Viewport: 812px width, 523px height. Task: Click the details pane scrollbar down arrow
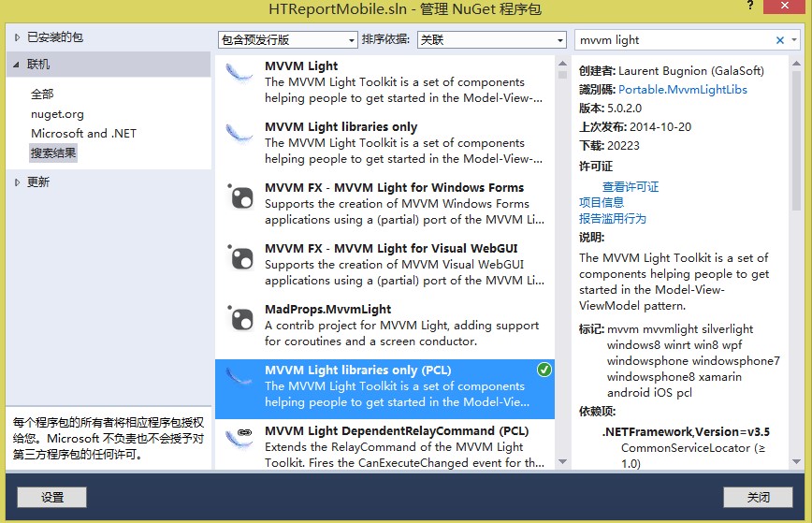pyautogui.click(x=796, y=461)
